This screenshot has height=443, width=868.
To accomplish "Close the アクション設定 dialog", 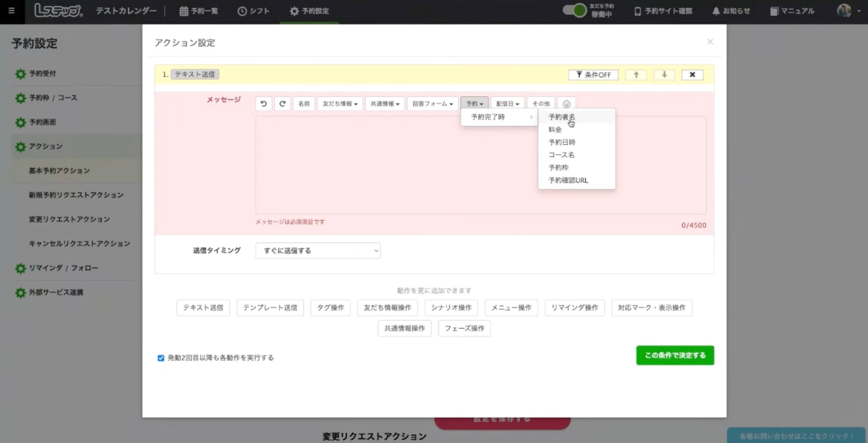I will [710, 42].
